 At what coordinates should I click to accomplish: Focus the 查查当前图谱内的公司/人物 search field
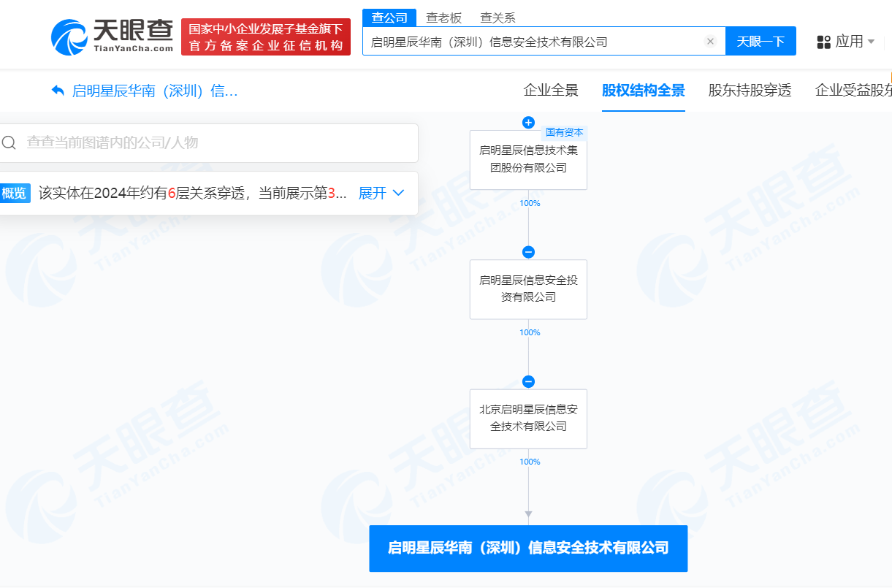209,142
